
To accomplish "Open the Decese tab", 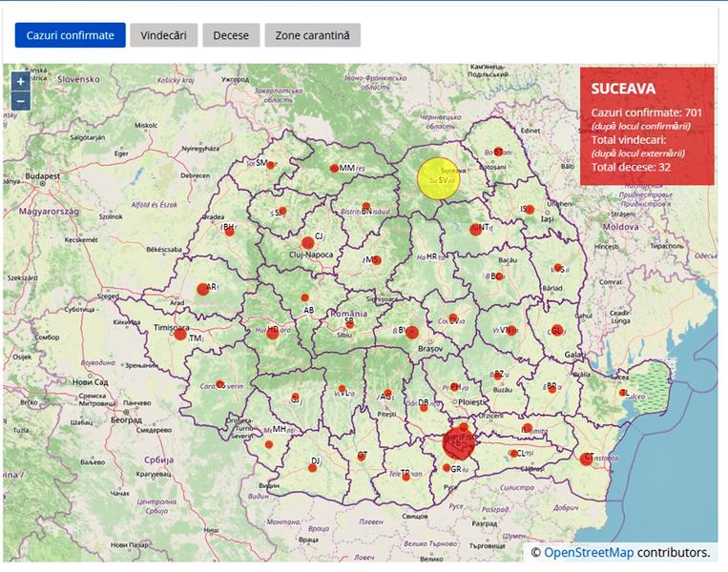I will click(231, 35).
